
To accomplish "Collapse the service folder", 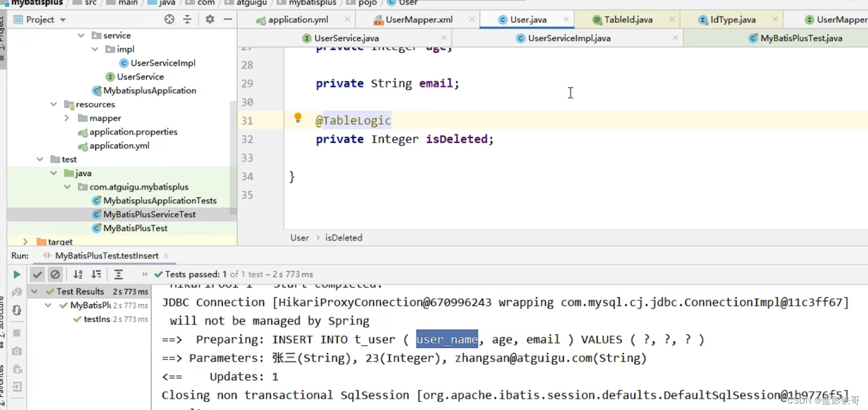I will coord(81,35).
